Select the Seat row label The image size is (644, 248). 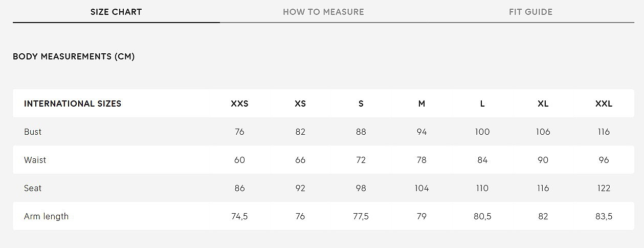coord(33,188)
